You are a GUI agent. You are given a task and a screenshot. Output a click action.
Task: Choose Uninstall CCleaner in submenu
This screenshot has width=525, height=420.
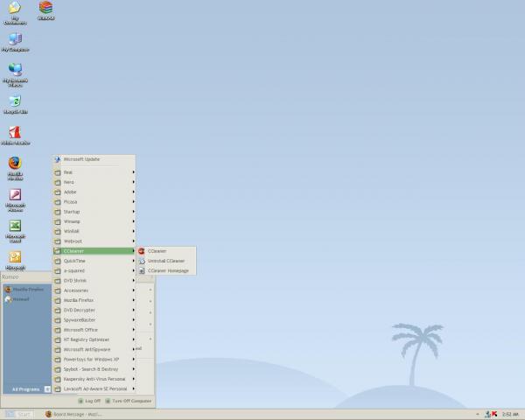(166, 261)
